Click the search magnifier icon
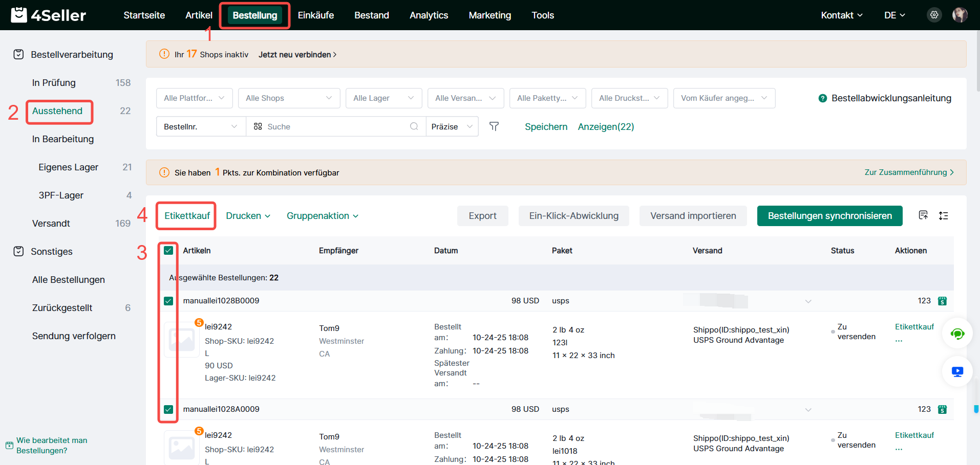 click(x=414, y=126)
